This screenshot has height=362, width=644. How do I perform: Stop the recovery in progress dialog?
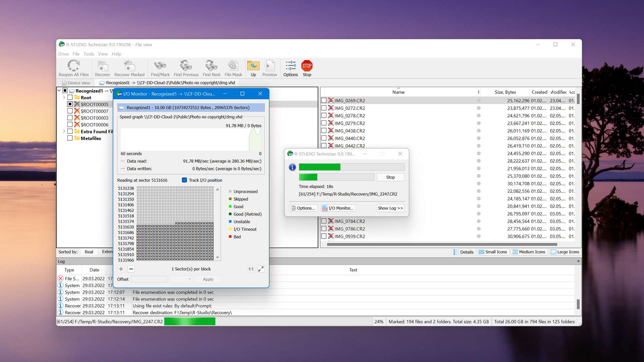(x=390, y=177)
